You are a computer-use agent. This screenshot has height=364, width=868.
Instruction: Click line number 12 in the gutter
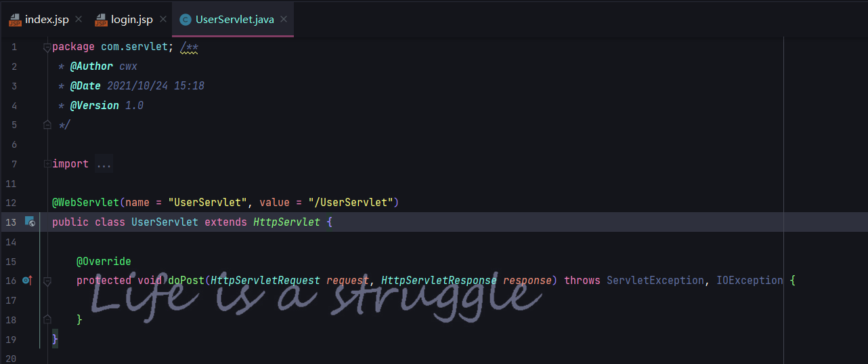click(10, 203)
